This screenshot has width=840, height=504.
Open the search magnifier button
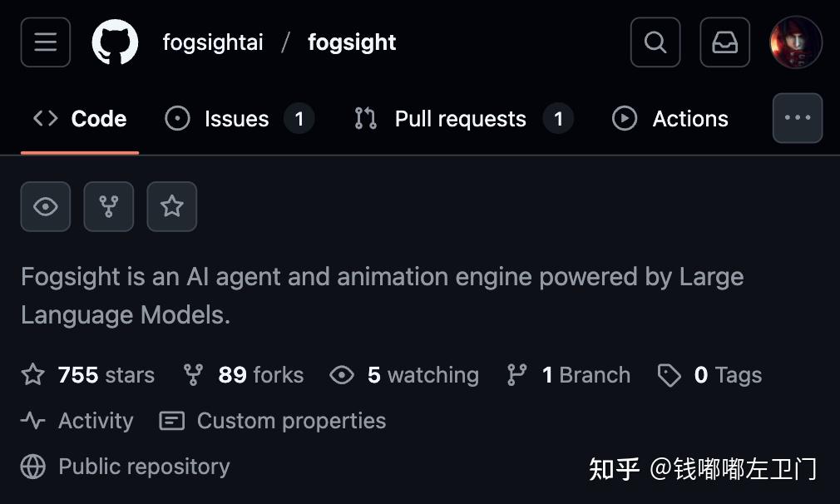click(x=655, y=42)
